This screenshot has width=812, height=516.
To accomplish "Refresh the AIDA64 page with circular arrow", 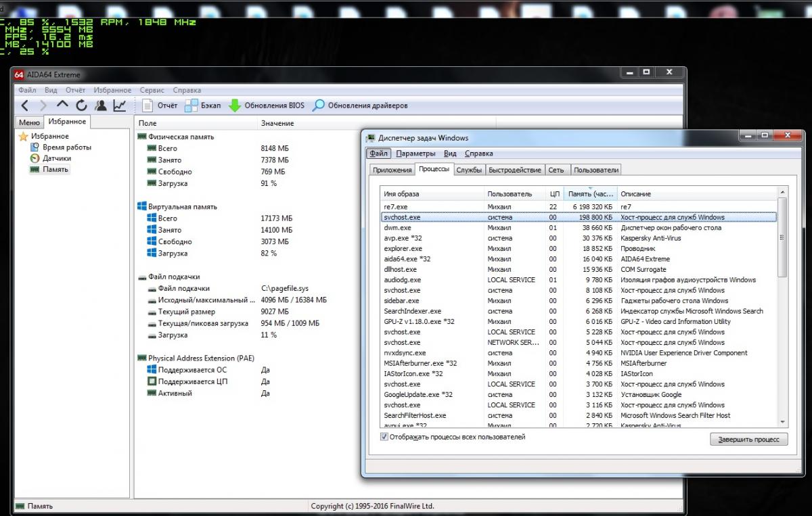I will coord(81,105).
